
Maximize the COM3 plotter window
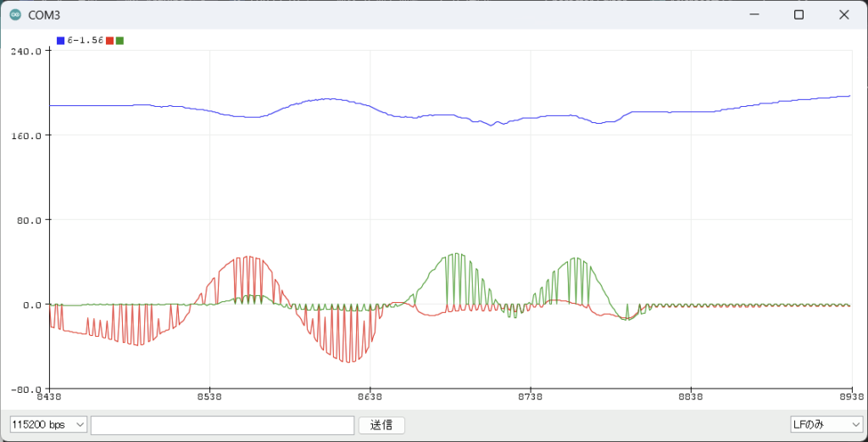pos(798,15)
